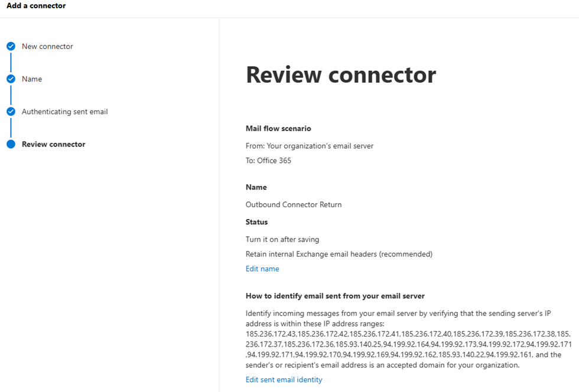579x392 pixels.
Task: Click the large Review connector heading
Action: 341,75
